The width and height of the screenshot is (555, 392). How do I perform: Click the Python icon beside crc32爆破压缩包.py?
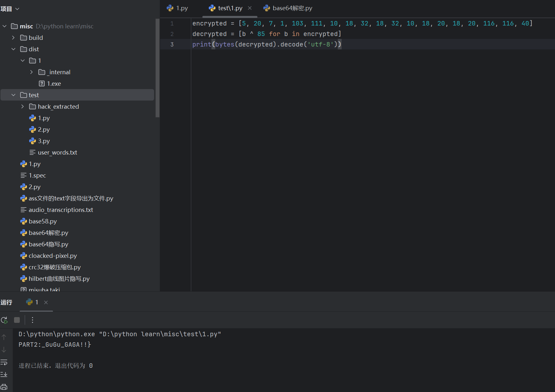[x=24, y=267]
